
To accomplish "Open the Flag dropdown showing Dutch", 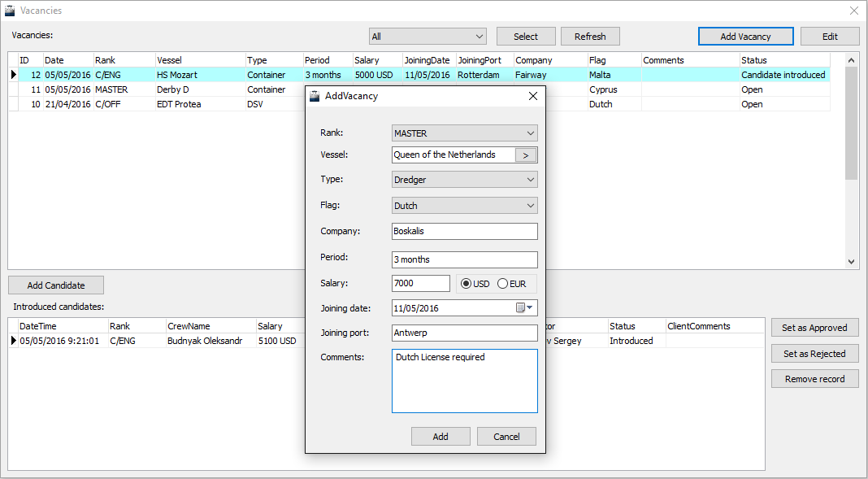I will (464, 206).
